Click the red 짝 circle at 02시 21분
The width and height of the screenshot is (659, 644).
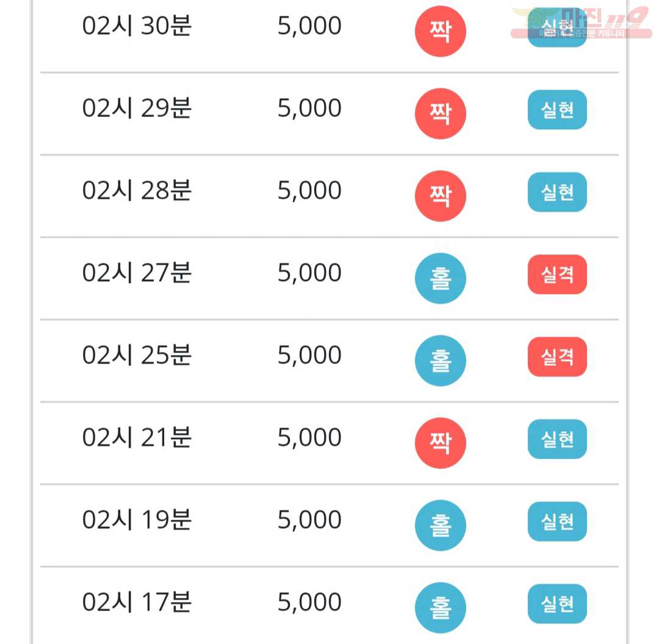coord(440,443)
